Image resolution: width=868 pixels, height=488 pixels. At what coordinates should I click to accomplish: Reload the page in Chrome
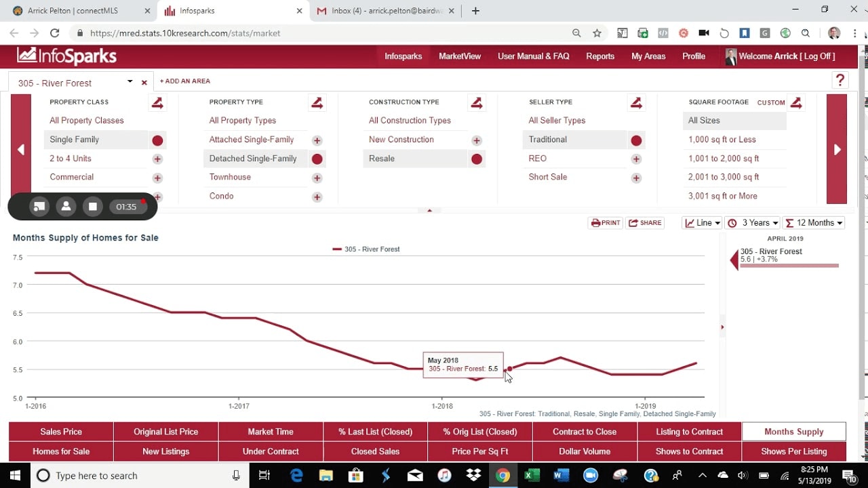coord(55,33)
